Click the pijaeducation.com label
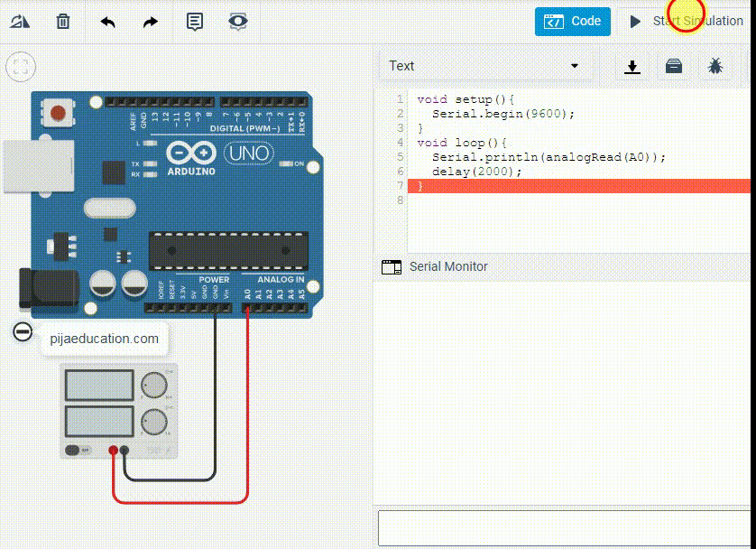756x549 pixels. pos(104,340)
